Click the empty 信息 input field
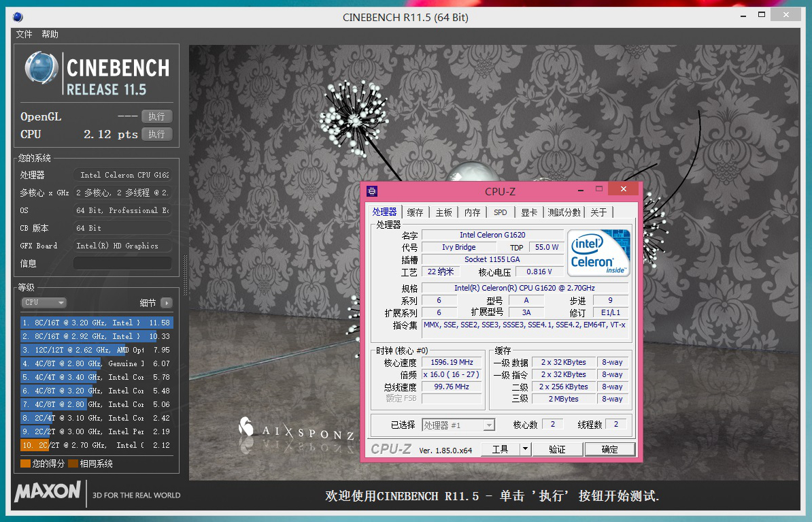 (x=122, y=263)
